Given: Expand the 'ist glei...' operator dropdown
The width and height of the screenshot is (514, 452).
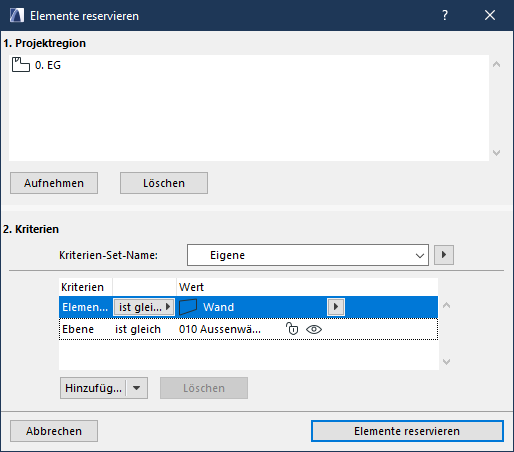Looking at the screenshot, I should point(144,307).
